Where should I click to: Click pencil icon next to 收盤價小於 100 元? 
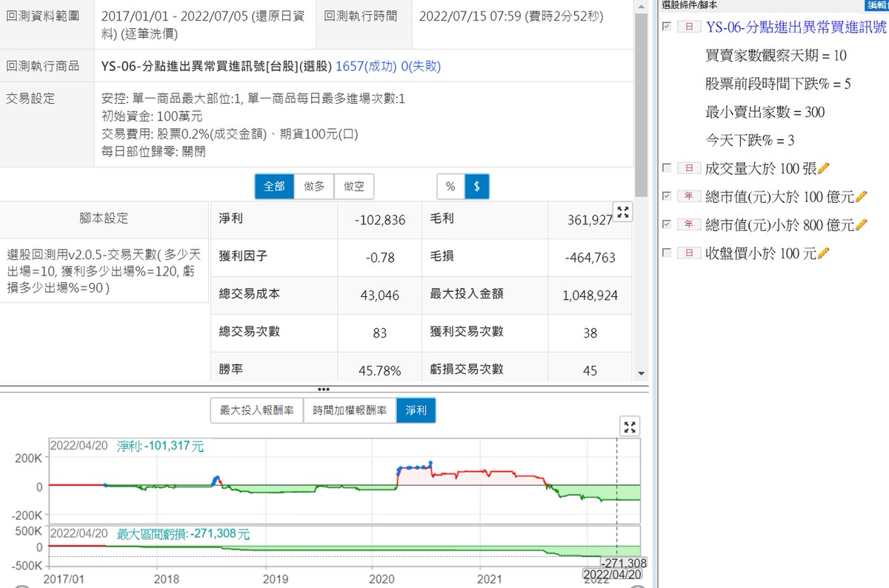coord(824,253)
